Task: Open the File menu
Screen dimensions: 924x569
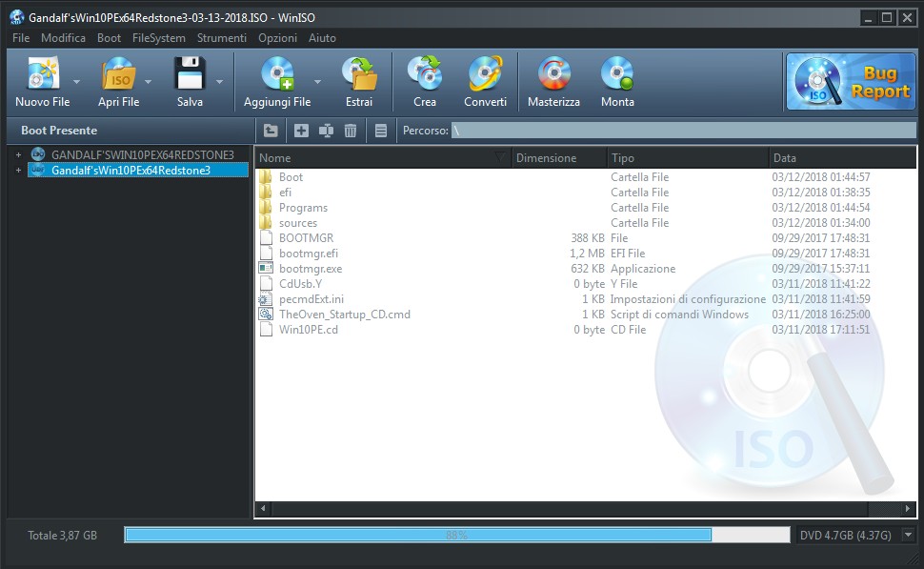Action: click(21, 38)
